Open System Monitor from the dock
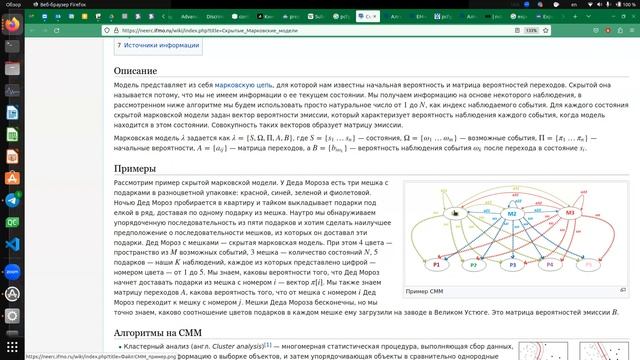This screenshot has width=640, height=360. tap(12, 90)
